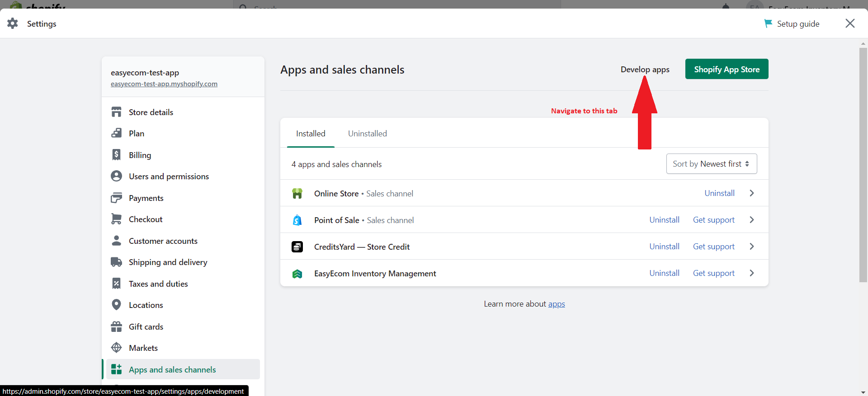Click the scrollbar down arrow
The height and width of the screenshot is (396, 868).
(x=863, y=392)
